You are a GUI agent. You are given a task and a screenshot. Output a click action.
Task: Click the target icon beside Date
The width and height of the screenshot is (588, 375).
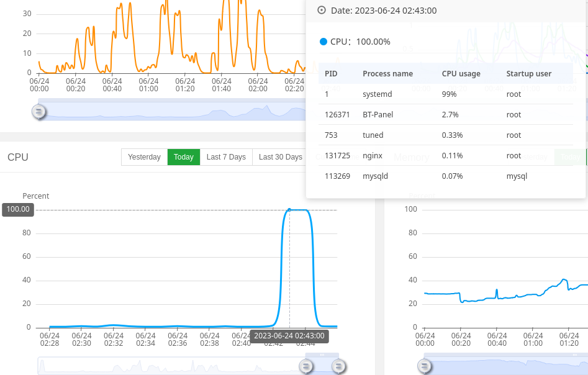coord(322,10)
